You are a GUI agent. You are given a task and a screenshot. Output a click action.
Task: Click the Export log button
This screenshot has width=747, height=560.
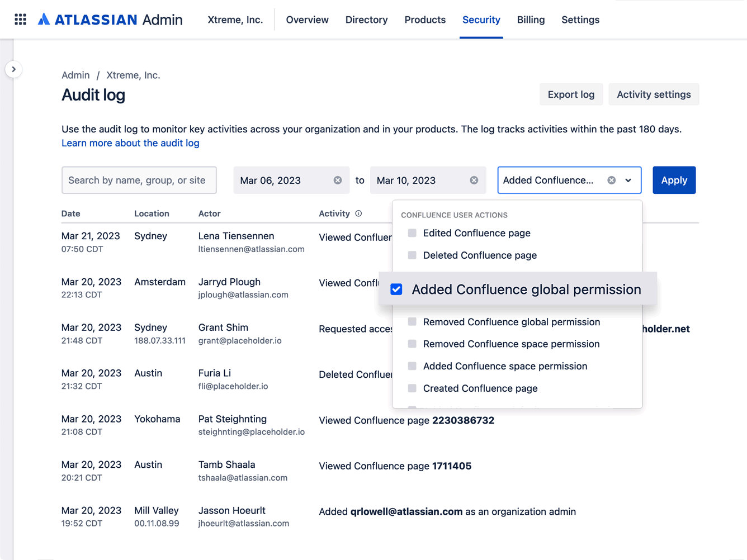(571, 94)
